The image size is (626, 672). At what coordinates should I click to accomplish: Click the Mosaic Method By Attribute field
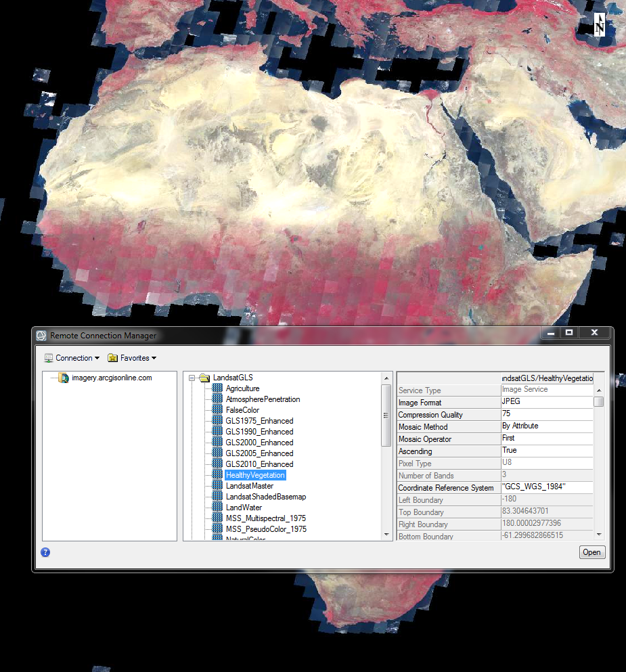[545, 426]
